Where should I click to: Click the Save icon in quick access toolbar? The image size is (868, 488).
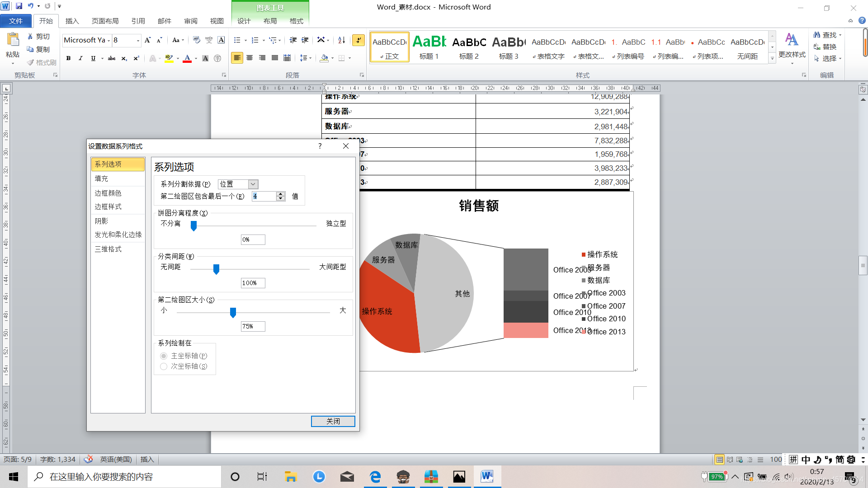tap(19, 6)
